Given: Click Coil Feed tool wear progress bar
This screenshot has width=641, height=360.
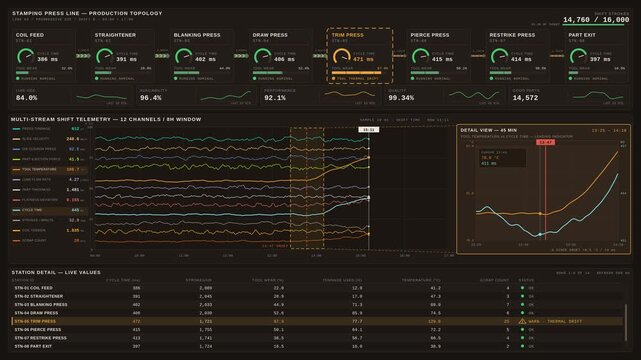Looking at the screenshot, I should click(44, 73).
